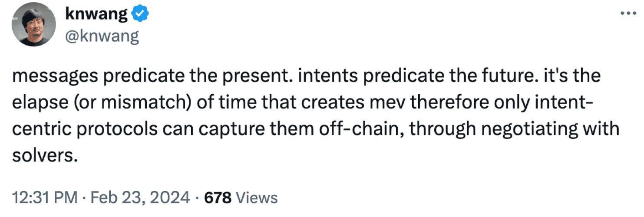Screen dimensions: 644x217
Task: Open the 678 Views analytics
Action: point(241,198)
